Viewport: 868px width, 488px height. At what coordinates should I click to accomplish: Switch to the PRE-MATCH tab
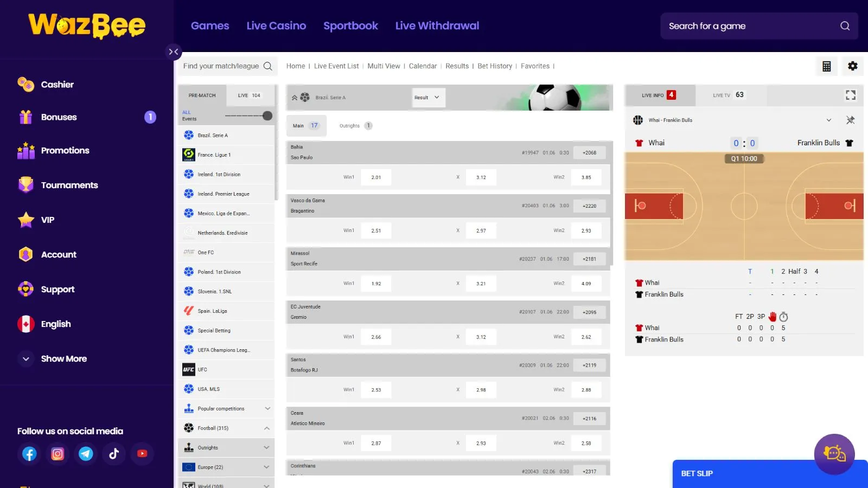[202, 95]
